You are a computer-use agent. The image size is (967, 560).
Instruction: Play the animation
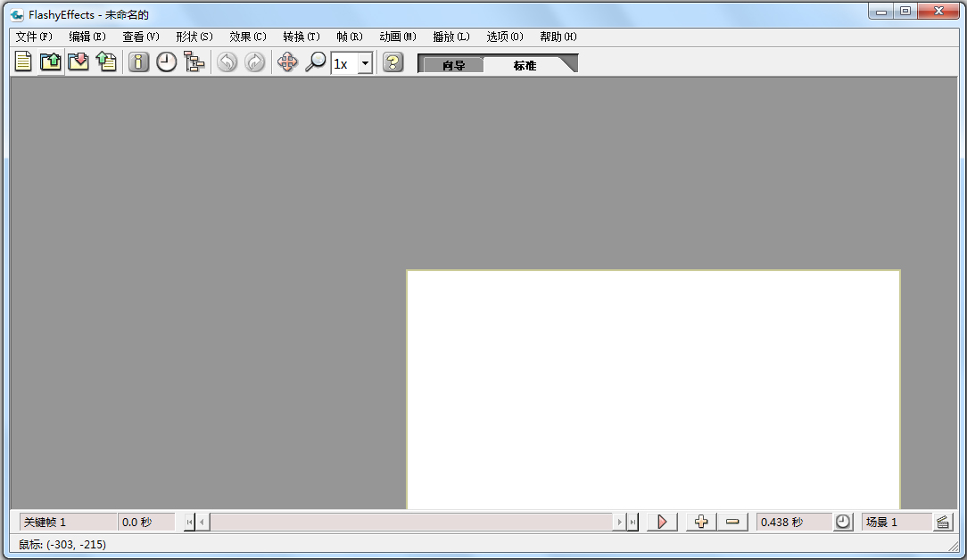(x=662, y=522)
